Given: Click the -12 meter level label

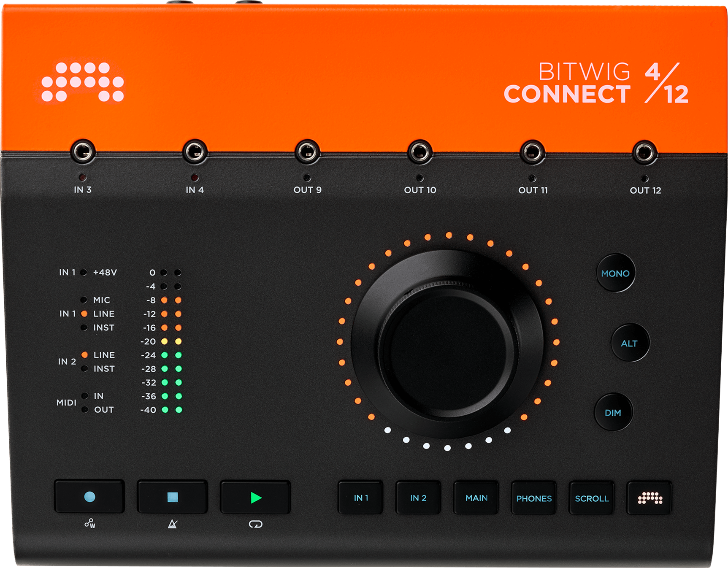Looking at the screenshot, I should point(150,314).
